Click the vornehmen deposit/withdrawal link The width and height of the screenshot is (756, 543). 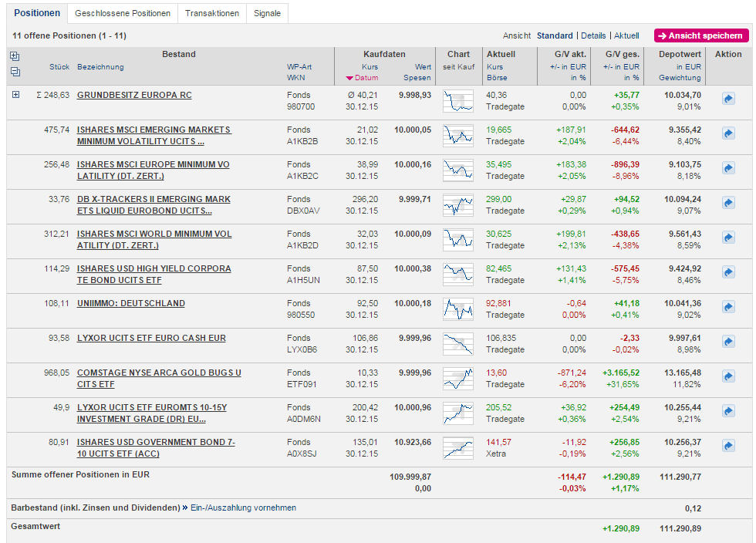coord(275,508)
